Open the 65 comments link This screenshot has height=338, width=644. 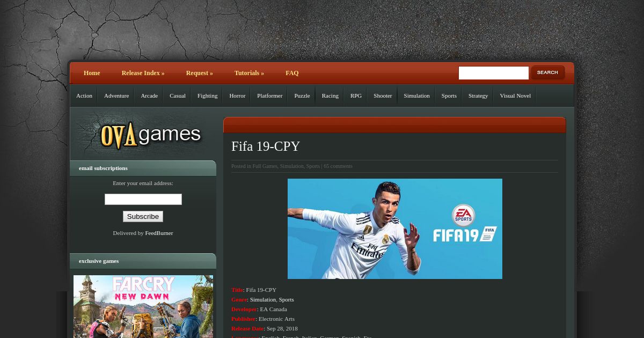338,166
